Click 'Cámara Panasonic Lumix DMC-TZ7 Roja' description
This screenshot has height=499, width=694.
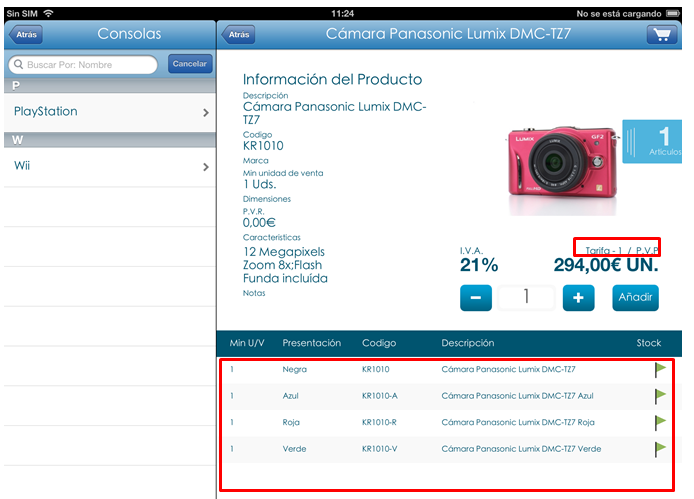518,422
